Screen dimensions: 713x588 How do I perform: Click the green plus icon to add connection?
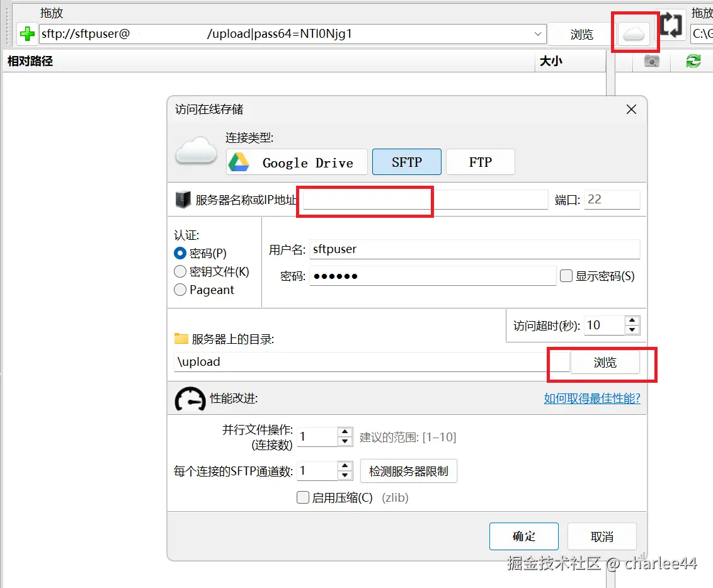pos(26,35)
